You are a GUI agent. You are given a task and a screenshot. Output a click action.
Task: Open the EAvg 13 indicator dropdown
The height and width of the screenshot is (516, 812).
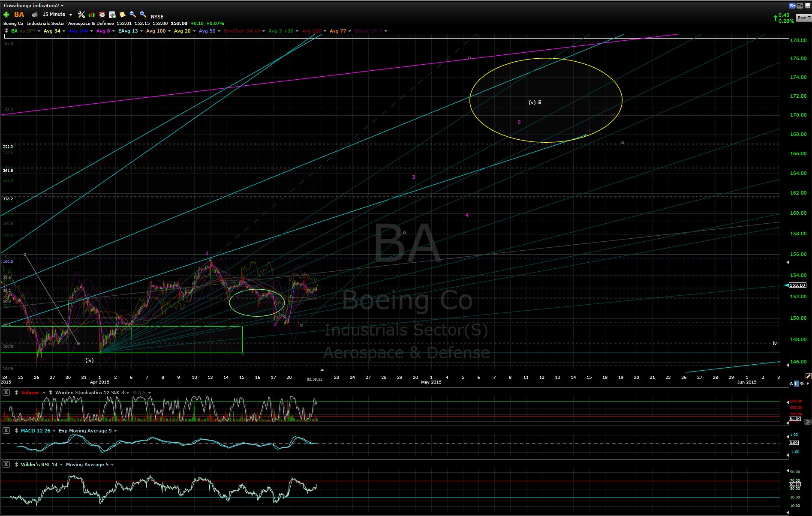(141, 31)
